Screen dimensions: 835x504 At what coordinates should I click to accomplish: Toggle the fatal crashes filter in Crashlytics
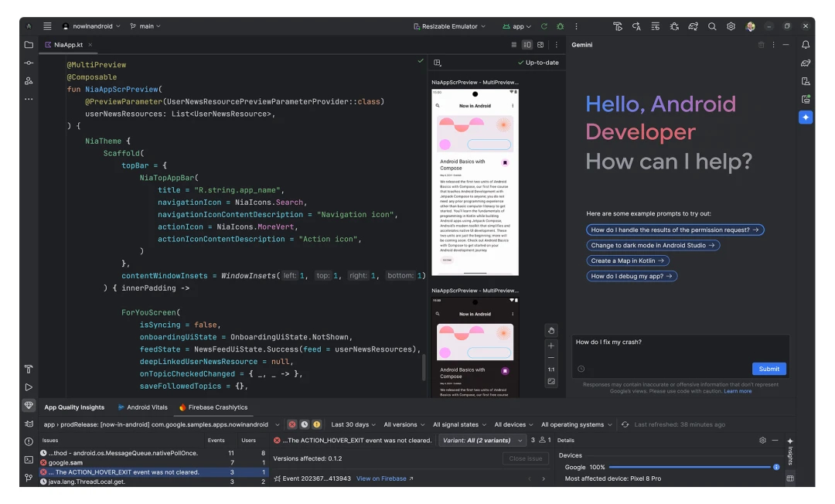click(x=292, y=424)
